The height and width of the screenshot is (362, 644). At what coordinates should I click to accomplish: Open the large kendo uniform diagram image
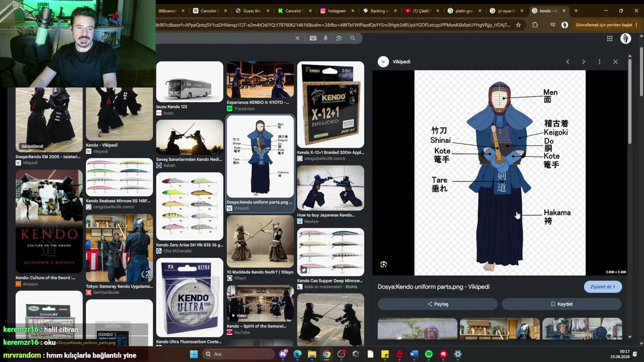500,173
